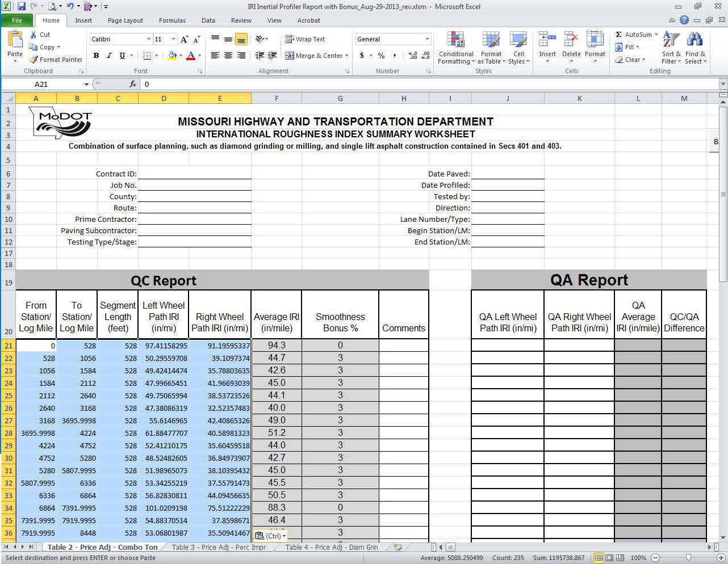Click the Find & Select binoculars icon

694,40
